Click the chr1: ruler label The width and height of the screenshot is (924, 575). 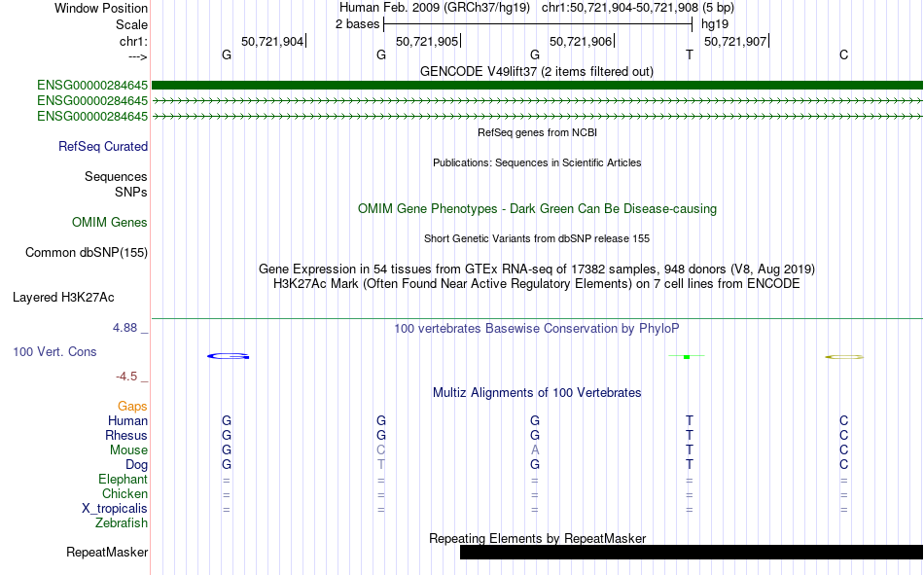tap(133, 41)
